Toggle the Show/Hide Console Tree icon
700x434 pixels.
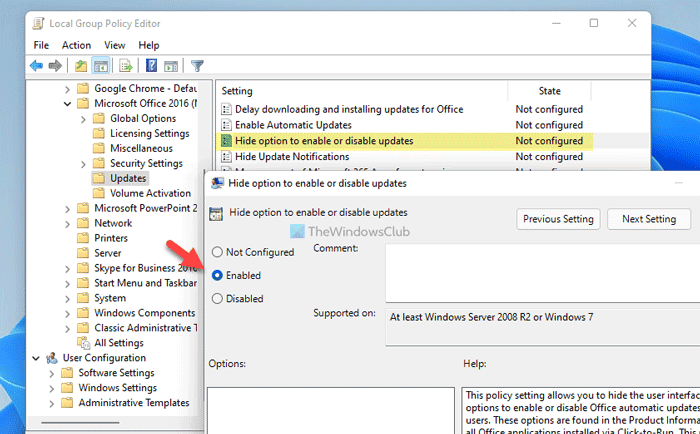[x=100, y=66]
